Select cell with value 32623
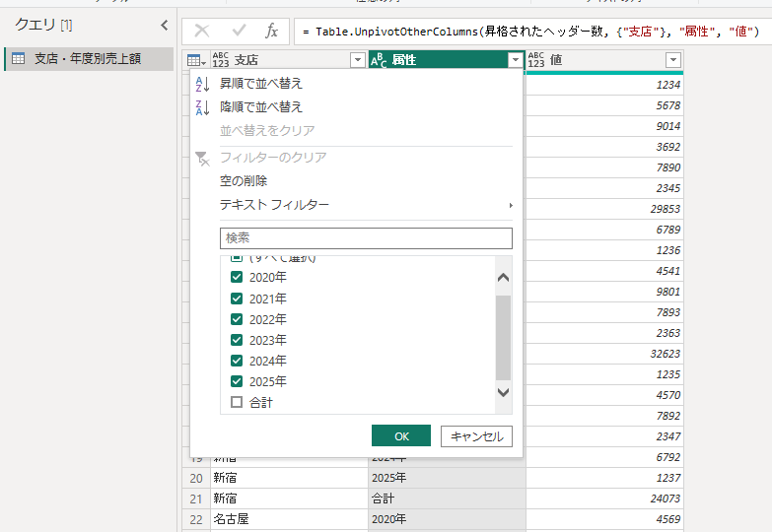 (x=604, y=354)
